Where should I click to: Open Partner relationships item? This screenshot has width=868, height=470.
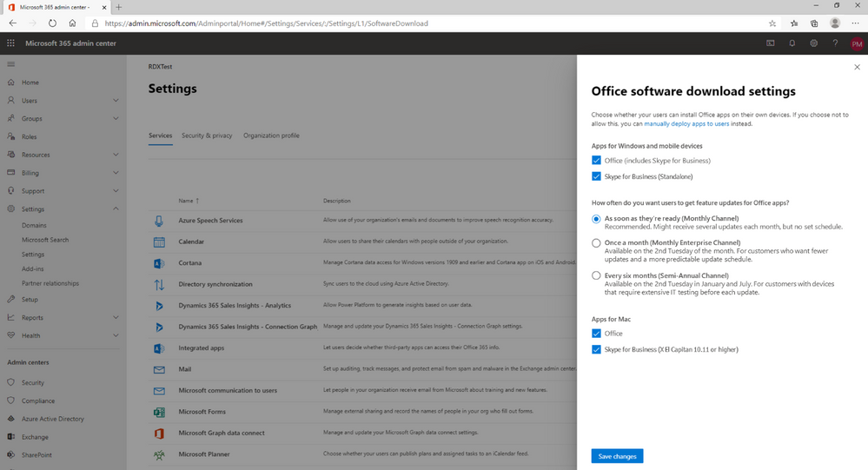[50, 283]
